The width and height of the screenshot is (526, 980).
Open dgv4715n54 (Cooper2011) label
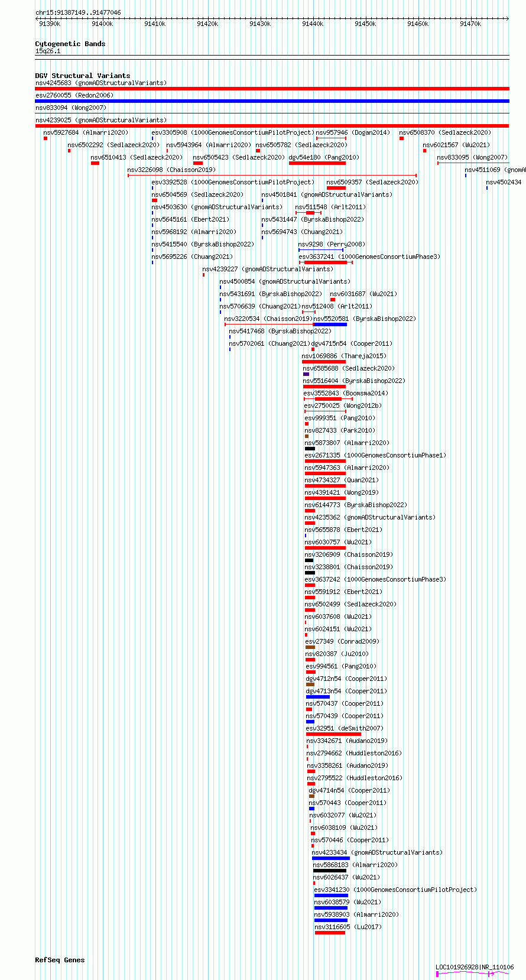(352, 343)
